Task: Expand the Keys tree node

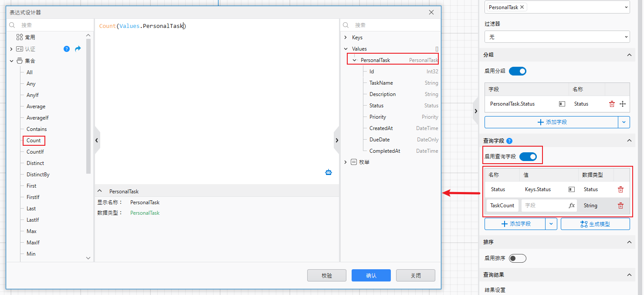Action: (346, 37)
